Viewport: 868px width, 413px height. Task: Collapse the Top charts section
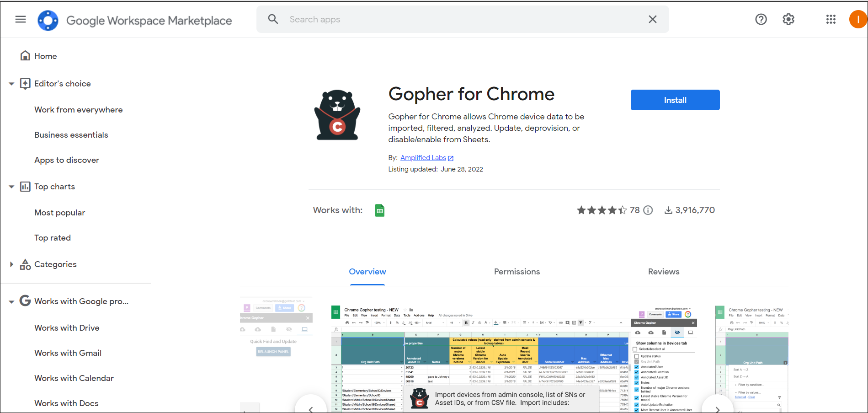tap(11, 187)
